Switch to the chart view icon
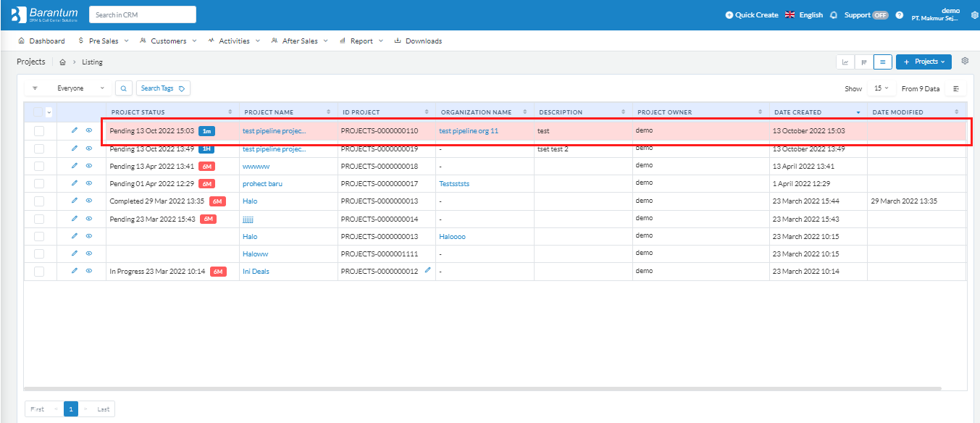The image size is (980, 423). point(845,62)
